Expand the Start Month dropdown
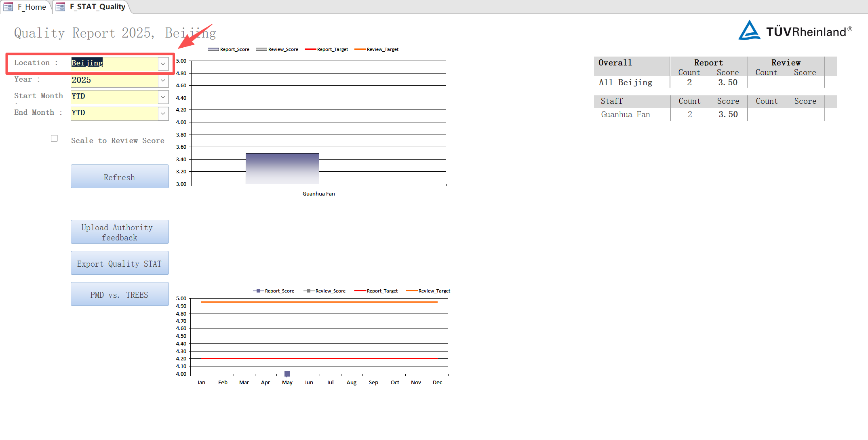 click(163, 97)
